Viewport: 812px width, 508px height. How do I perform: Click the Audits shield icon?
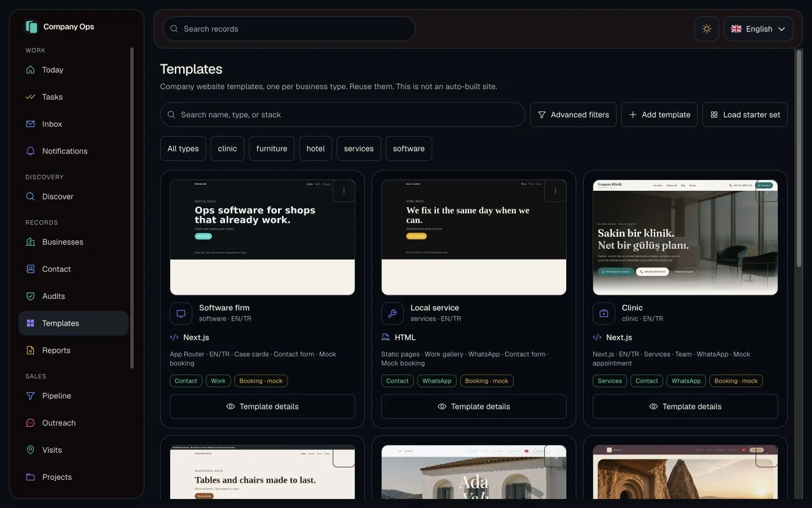pyautogui.click(x=30, y=296)
